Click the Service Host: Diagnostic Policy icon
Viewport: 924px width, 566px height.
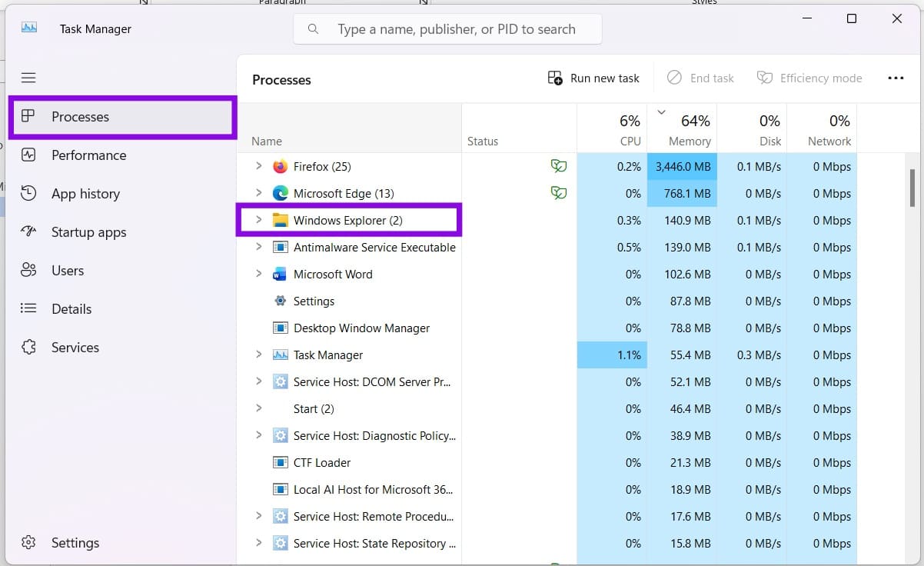(x=280, y=435)
